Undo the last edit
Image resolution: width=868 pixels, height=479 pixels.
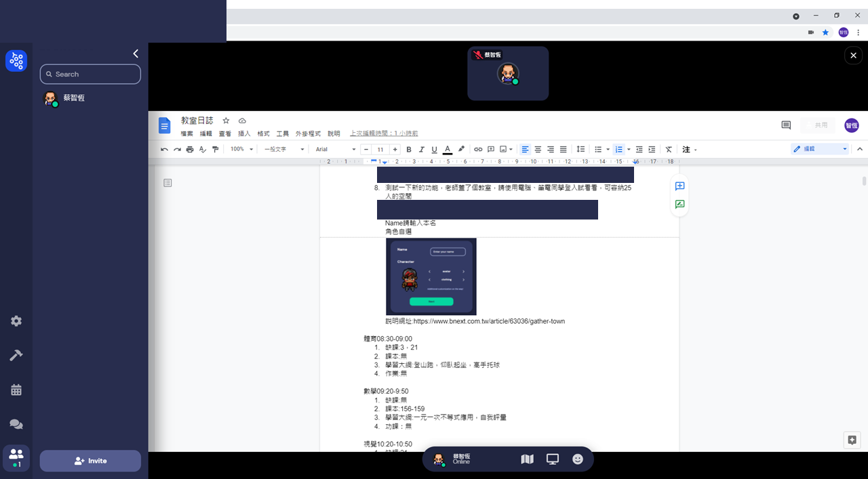pyautogui.click(x=164, y=149)
